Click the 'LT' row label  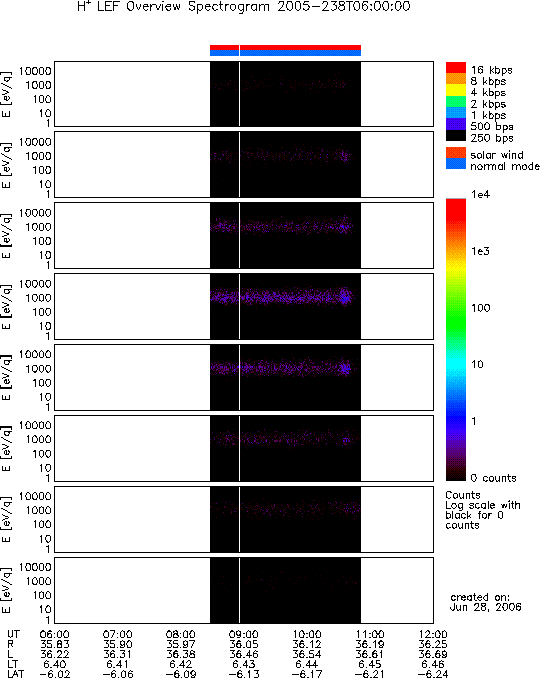pos(13,664)
